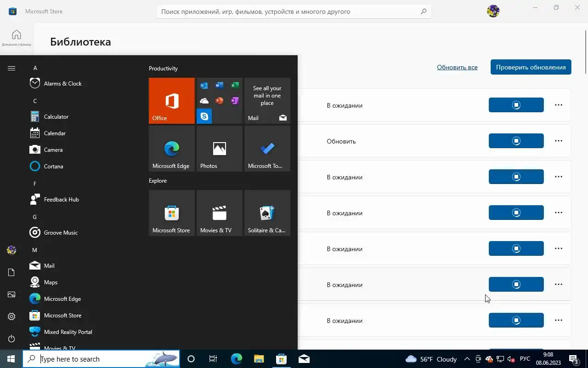Click the Microsoft Store search field

pyautogui.click(x=294, y=11)
